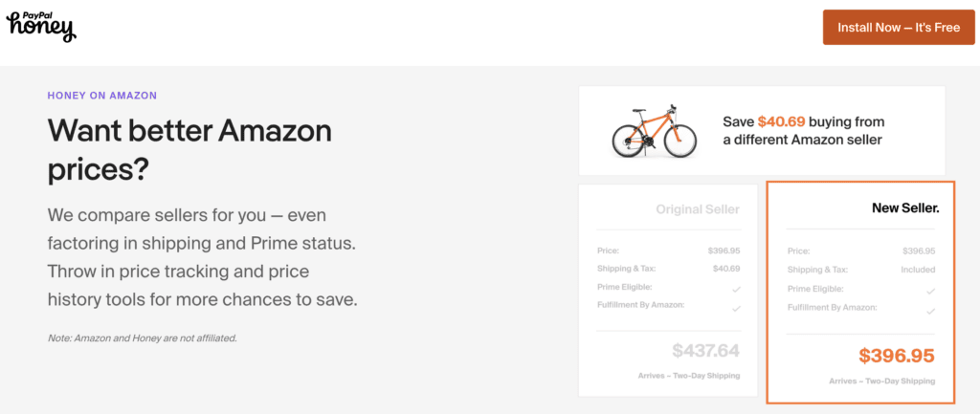Click the 'We compare sellers for you' paragraph
Viewport: 980px width, 414px height.
click(x=202, y=257)
